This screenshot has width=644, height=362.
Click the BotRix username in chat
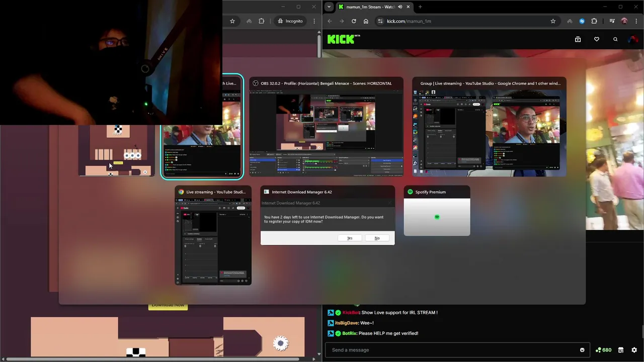tap(350, 333)
